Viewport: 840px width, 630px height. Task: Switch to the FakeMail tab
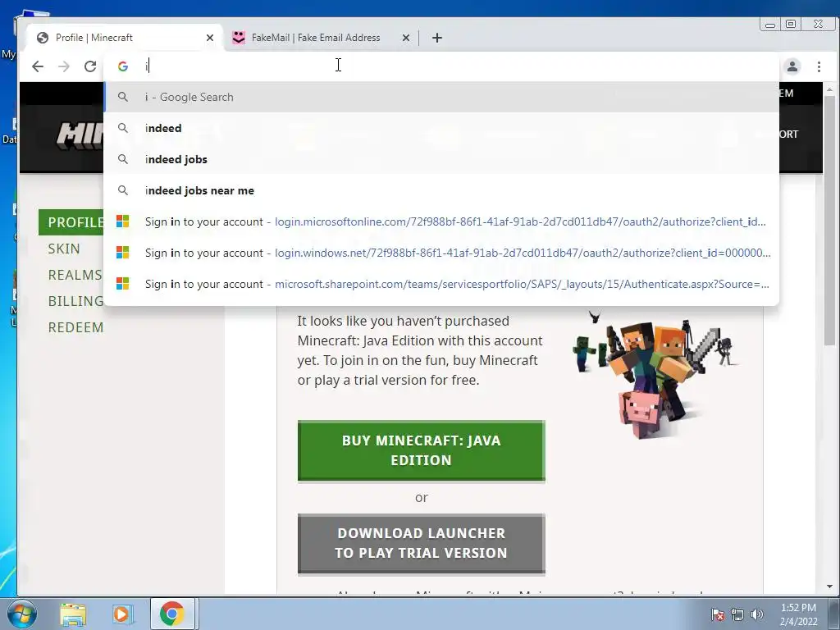322,38
